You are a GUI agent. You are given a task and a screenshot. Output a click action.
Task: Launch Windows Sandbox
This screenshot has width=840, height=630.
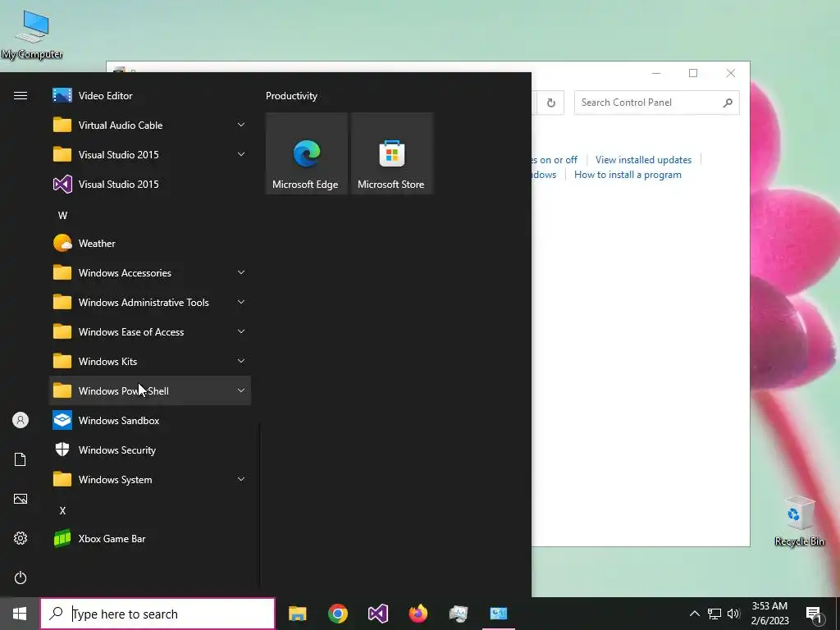(x=150, y=421)
